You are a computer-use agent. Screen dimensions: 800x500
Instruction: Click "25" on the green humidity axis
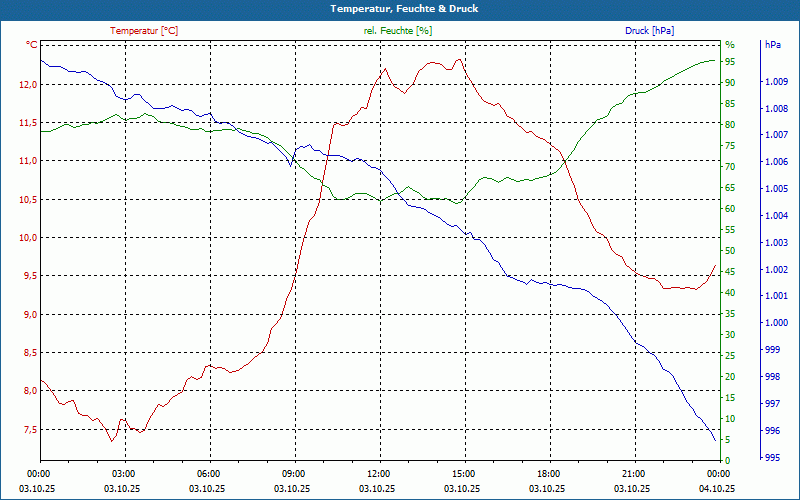tap(730, 356)
